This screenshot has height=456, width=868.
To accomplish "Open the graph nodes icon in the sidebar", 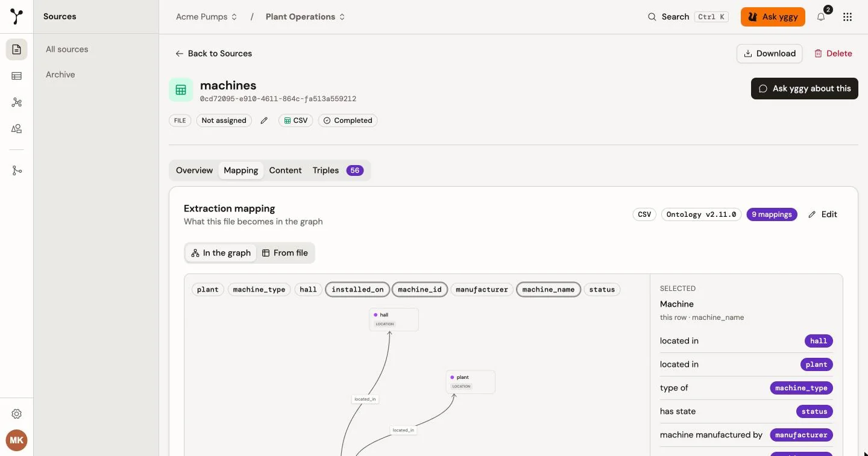I will point(17,102).
